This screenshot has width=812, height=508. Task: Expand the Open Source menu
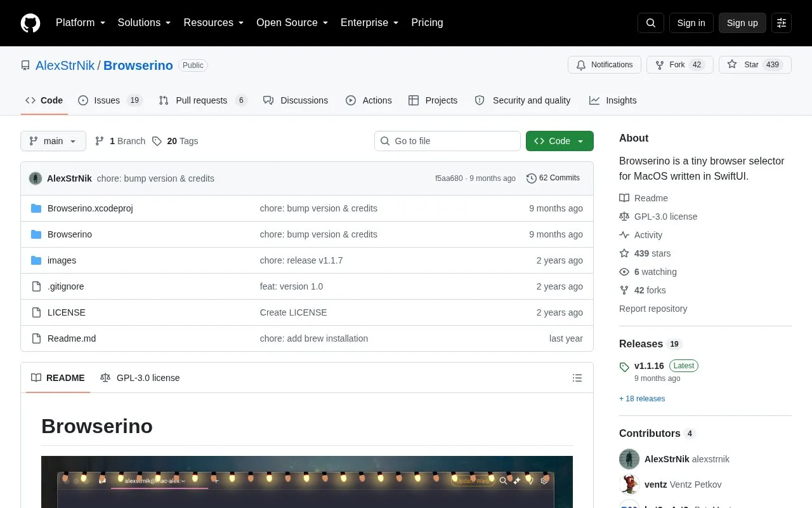pos(292,23)
